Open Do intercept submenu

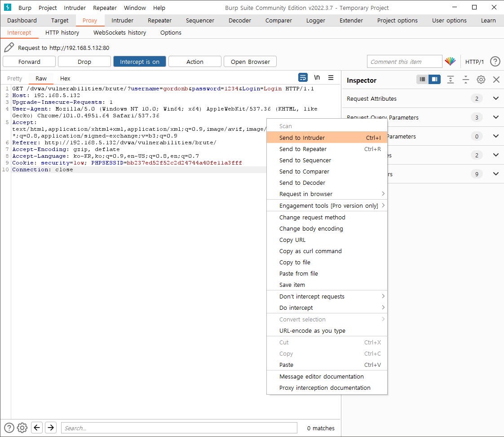pyautogui.click(x=327, y=308)
